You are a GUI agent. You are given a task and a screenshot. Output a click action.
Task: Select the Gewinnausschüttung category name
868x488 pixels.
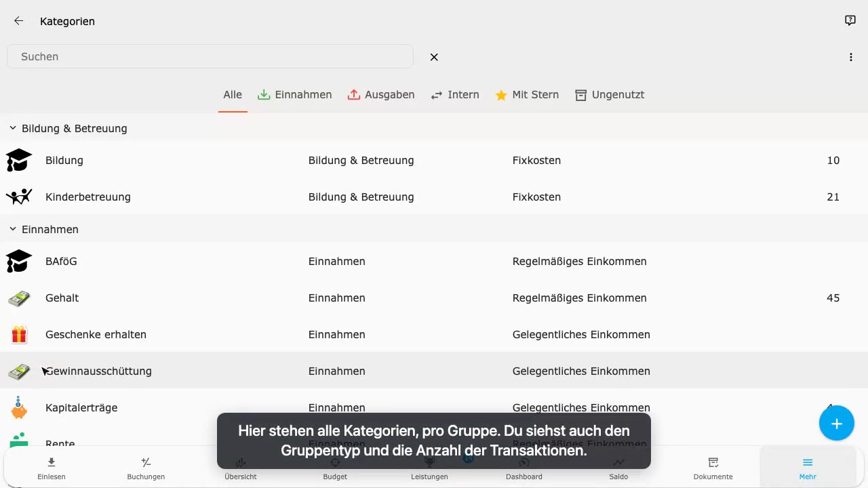[x=98, y=371]
